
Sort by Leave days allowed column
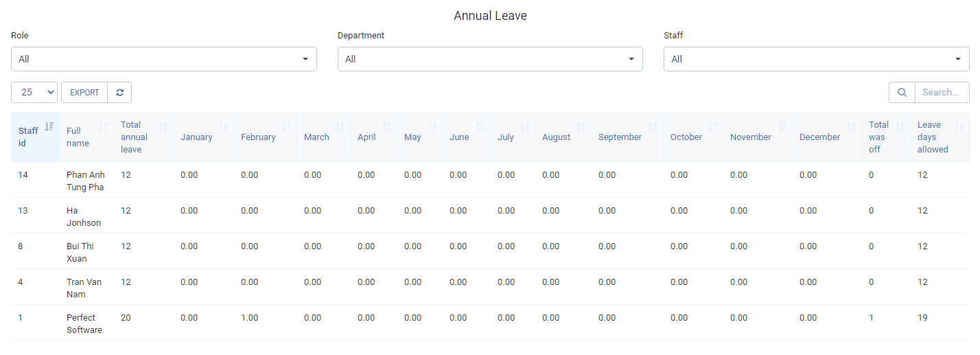940,137
